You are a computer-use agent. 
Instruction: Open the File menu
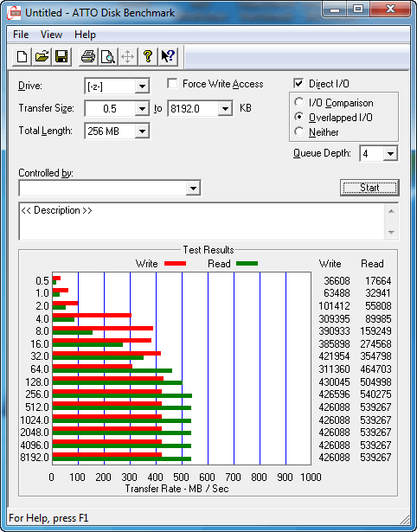(21, 35)
